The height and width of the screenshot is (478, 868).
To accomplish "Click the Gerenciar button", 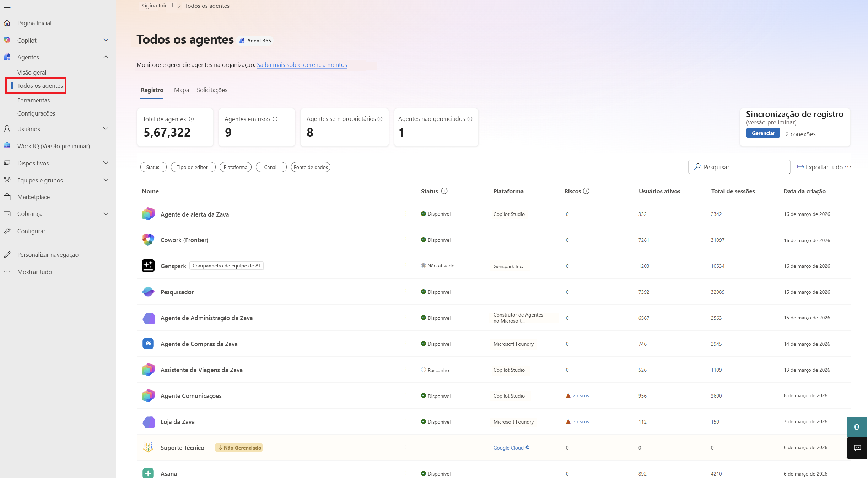I will coord(763,133).
